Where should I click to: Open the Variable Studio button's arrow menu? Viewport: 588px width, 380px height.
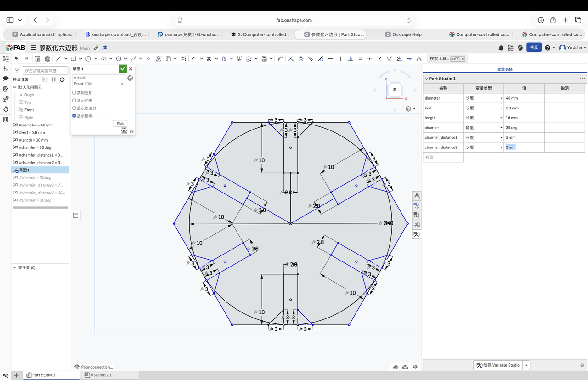click(526, 365)
